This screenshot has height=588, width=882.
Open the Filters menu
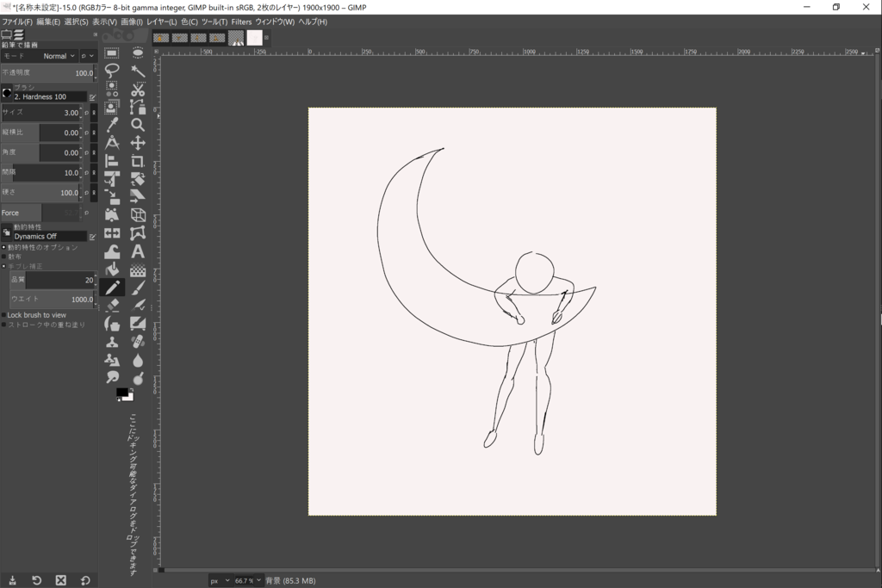pyautogui.click(x=241, y=22)
